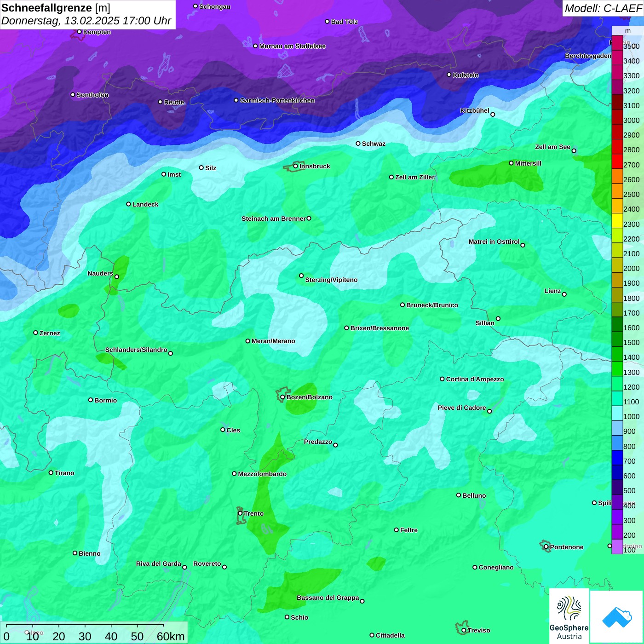Viewport: 644px width, 644px height.
Task: Click the Bruneck/Brunico label
Action: point(432,305)
